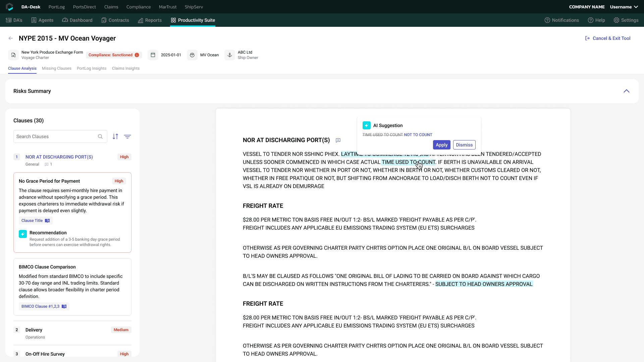Open the Contracts menu item
The height and width of the screenshot is (362, 644).
(x=115, y=20)
